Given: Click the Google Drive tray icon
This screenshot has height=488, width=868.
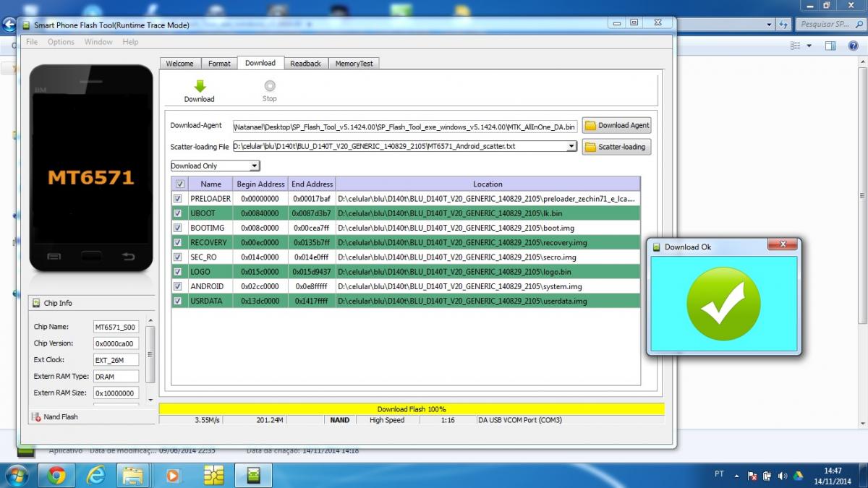Looking at the screenshot, I should [798, 476].
